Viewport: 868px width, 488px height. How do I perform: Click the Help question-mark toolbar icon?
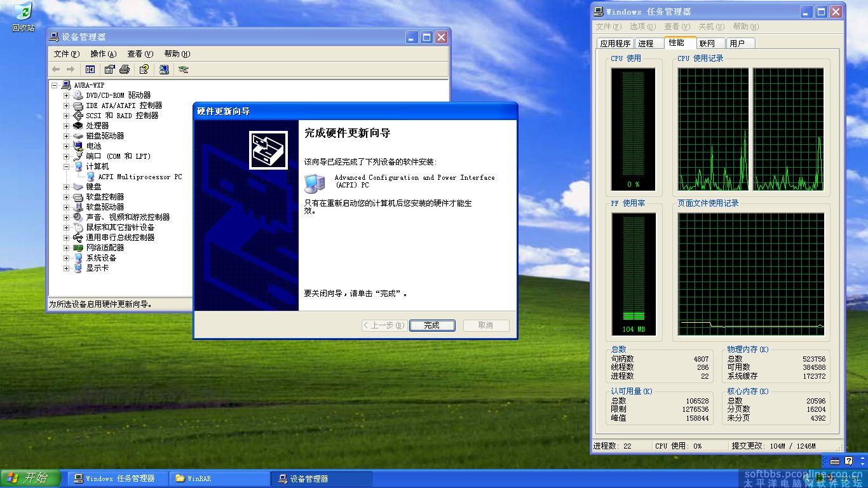point(144,69)
